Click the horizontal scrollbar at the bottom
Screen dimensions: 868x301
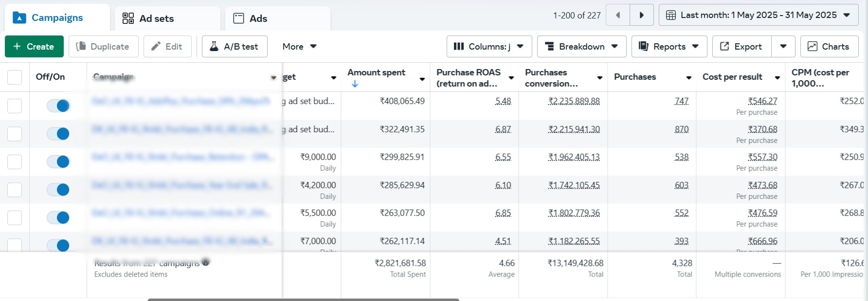[x=303, y=299]
